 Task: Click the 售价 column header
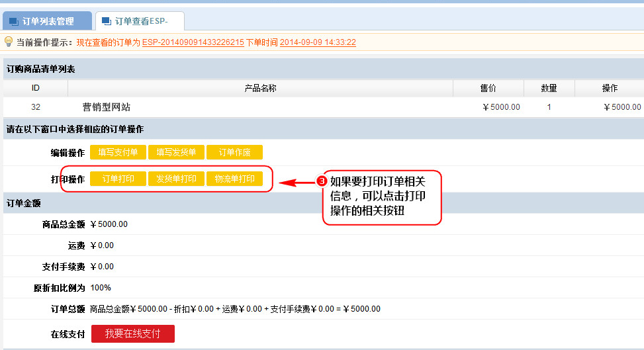488,88
